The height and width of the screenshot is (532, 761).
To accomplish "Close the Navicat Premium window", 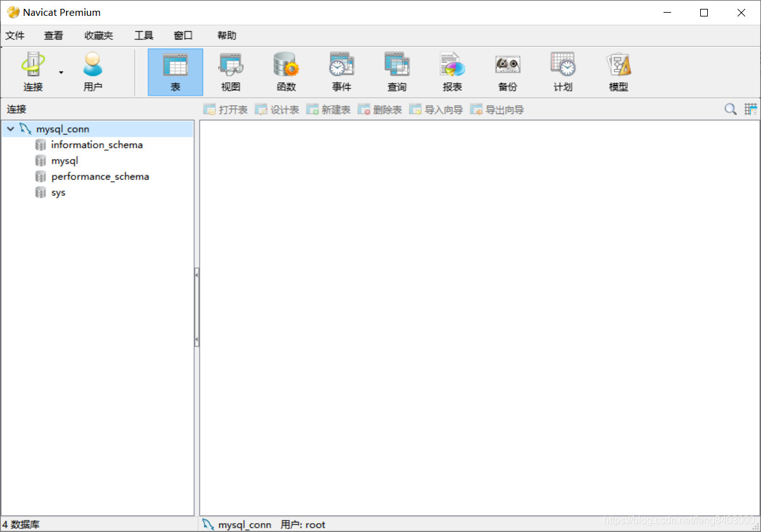I will (741, 13).
